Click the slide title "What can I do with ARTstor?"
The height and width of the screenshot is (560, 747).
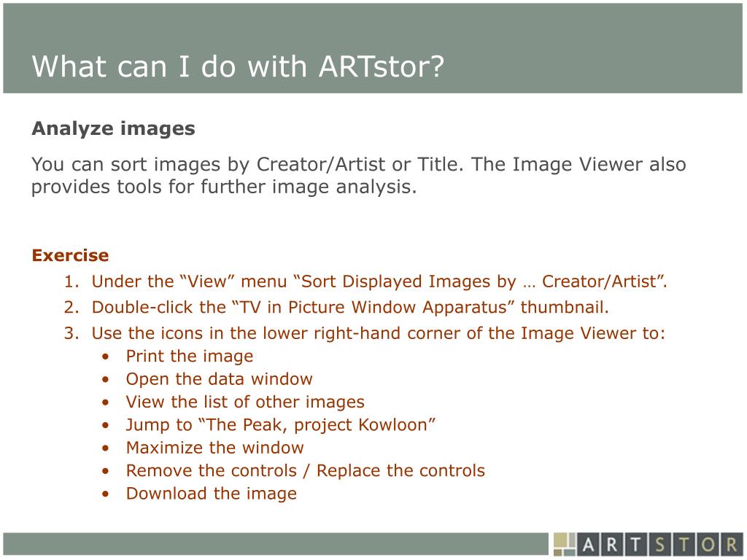pos(238,66)
